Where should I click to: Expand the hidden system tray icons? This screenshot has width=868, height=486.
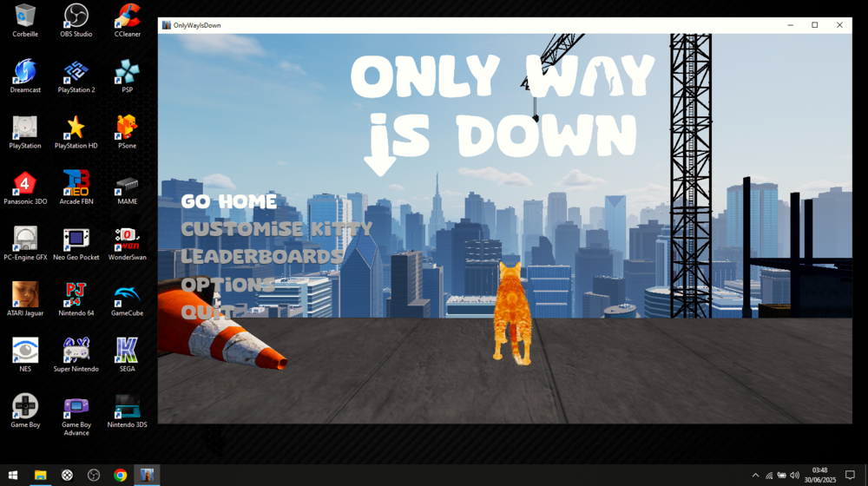[755, 476]
